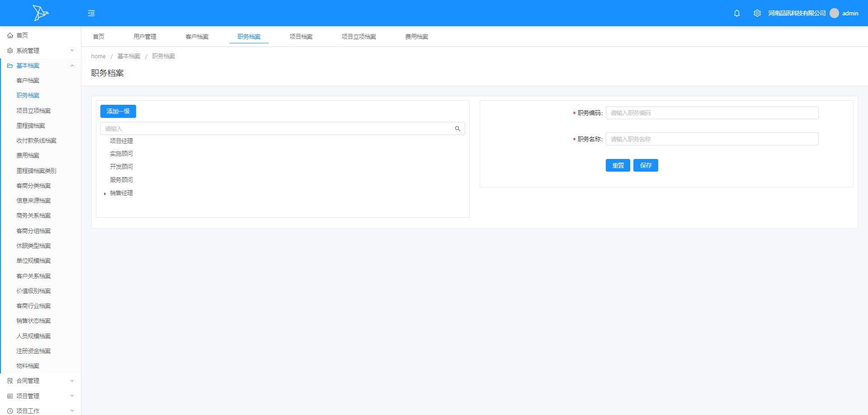Open 客商行业档案 in the sidebar

(x=34, y=306)
